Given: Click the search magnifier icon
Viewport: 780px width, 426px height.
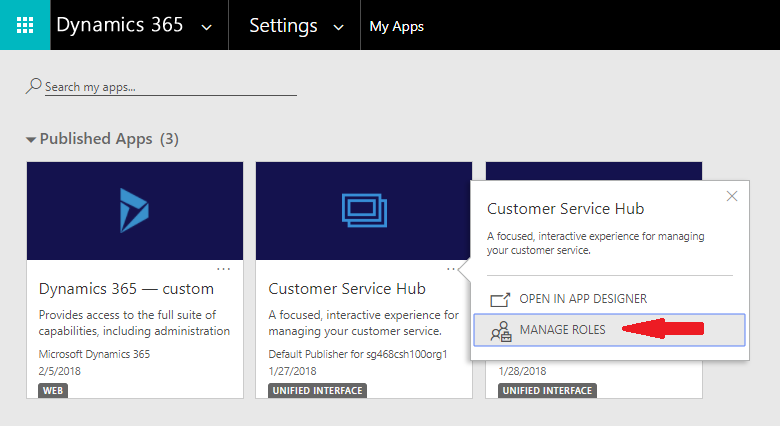Looking at the screenshot, I should pyautogui.click(x=34, y=87).
